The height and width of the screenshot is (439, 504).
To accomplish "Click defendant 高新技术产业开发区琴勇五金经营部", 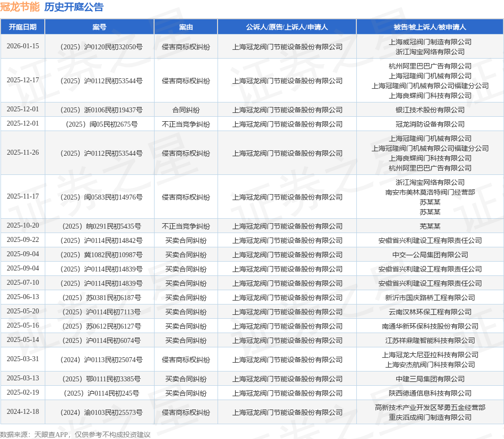I will click(430, 408).
